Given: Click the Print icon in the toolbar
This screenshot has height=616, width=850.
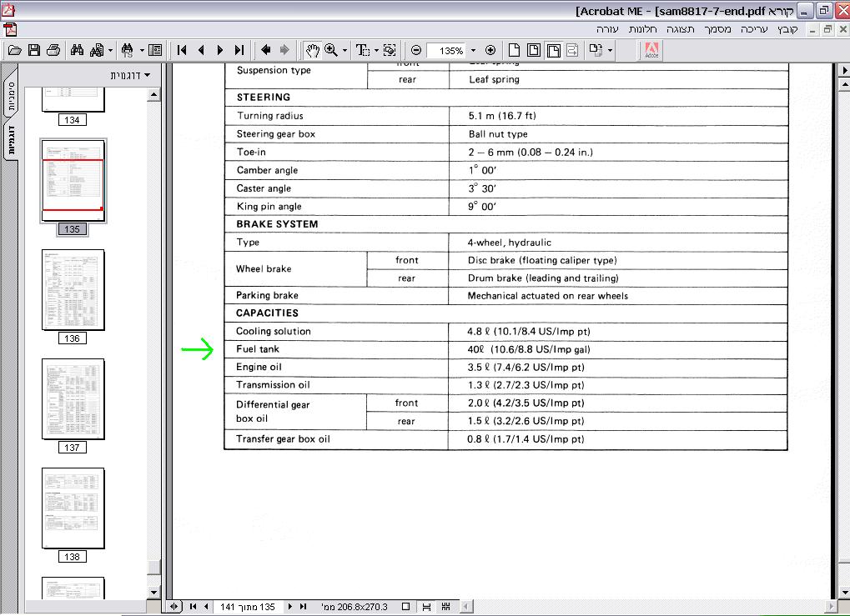Looking at the screenshot, I should [53, 51].
